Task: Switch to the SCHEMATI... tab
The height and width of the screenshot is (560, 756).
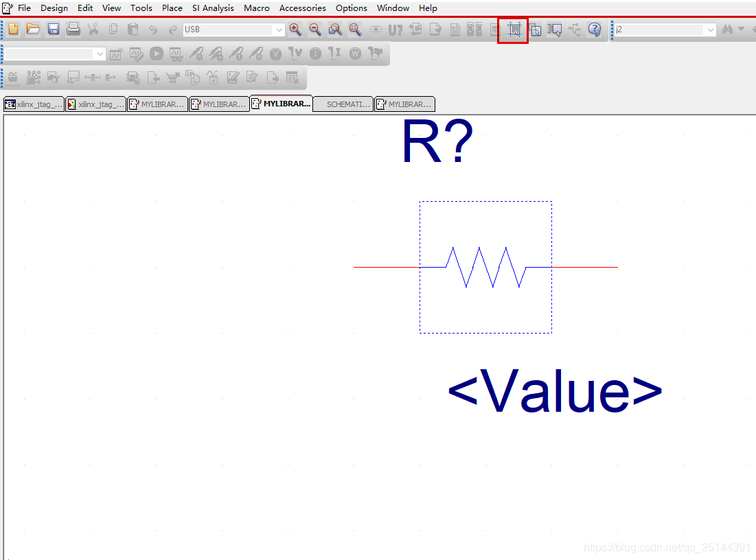Action: (x=343, y=104)
